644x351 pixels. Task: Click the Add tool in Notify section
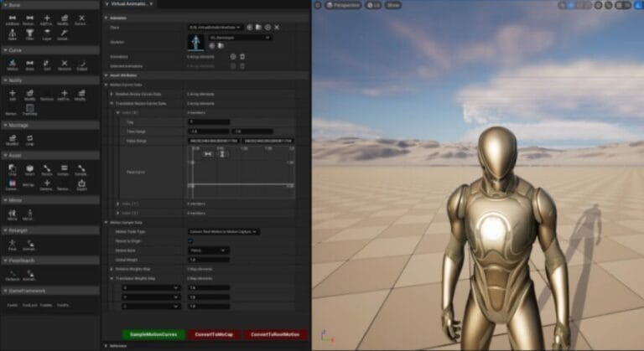tap(13, 95)
